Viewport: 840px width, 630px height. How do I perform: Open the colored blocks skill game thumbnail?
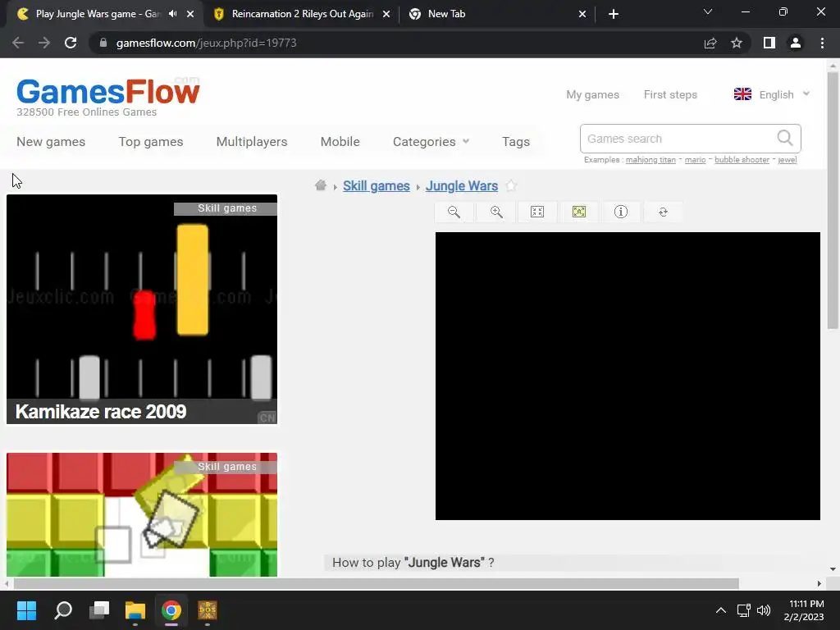pos(142,515)
